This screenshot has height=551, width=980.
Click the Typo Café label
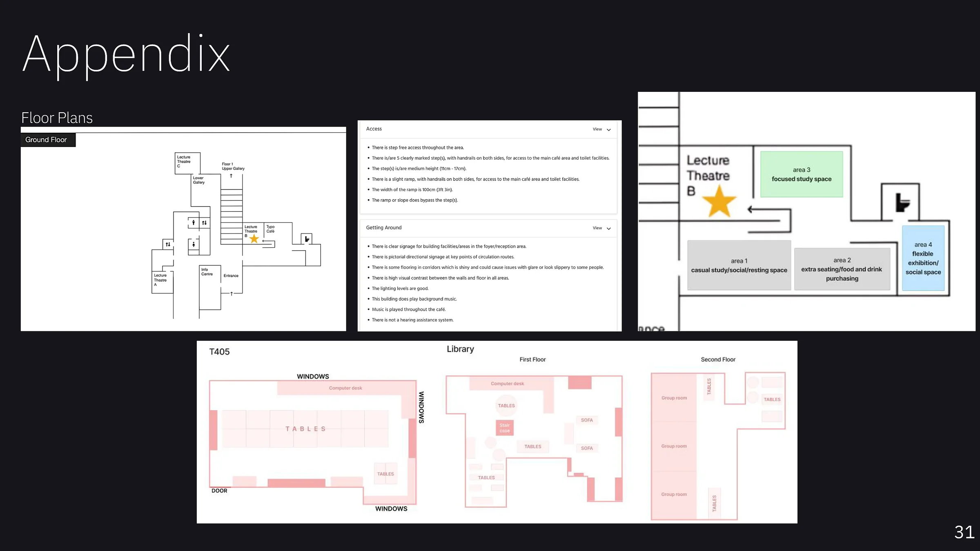coord(270,229)
